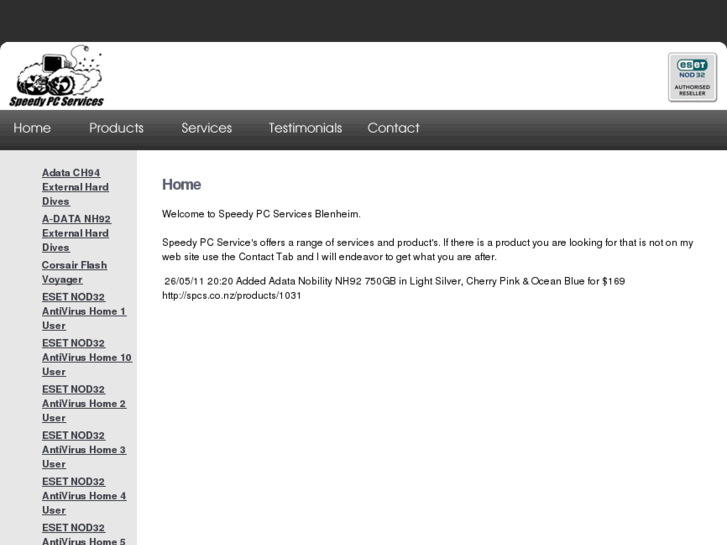The width and height of the screenshot is (727, 545).
Task: Open ESET NOD32 AntiVirus Home 1 User
Action: pyautogui.click(x=84, y=311)
